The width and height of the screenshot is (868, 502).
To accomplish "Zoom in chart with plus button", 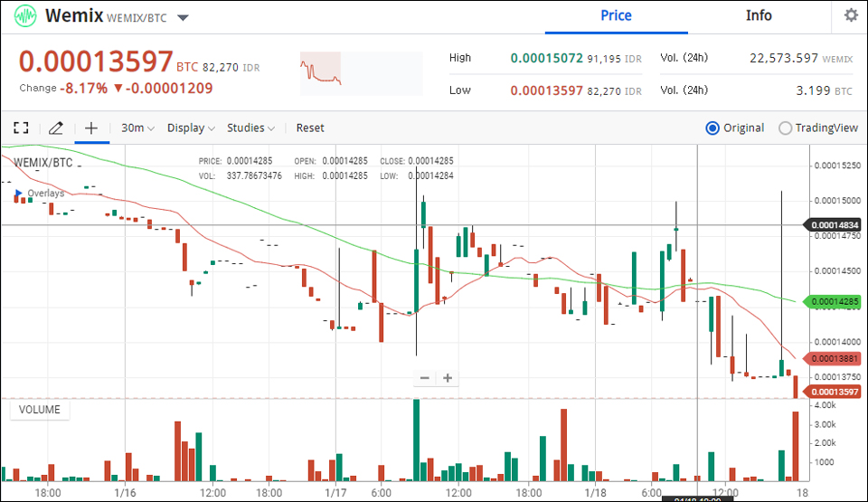I will click(447, 378).
